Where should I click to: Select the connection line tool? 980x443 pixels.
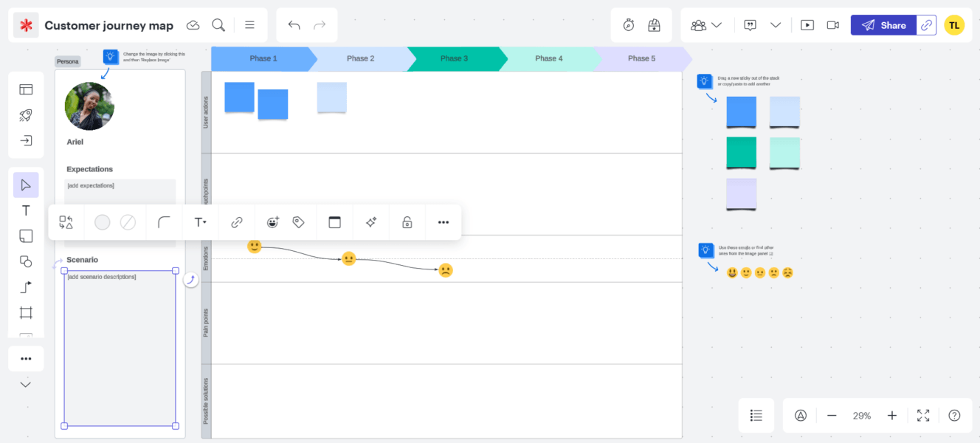pos(26,286)
